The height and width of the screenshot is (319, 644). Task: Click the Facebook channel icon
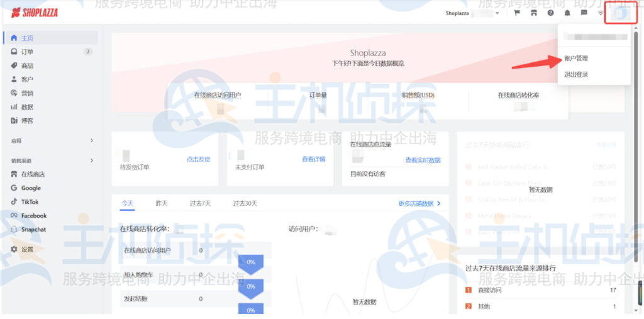tap(14, 215)
